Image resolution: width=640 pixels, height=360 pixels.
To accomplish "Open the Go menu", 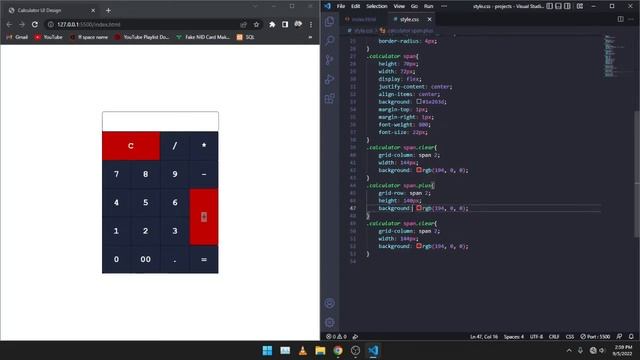I will pyautogui.click(x=414, y=6).
